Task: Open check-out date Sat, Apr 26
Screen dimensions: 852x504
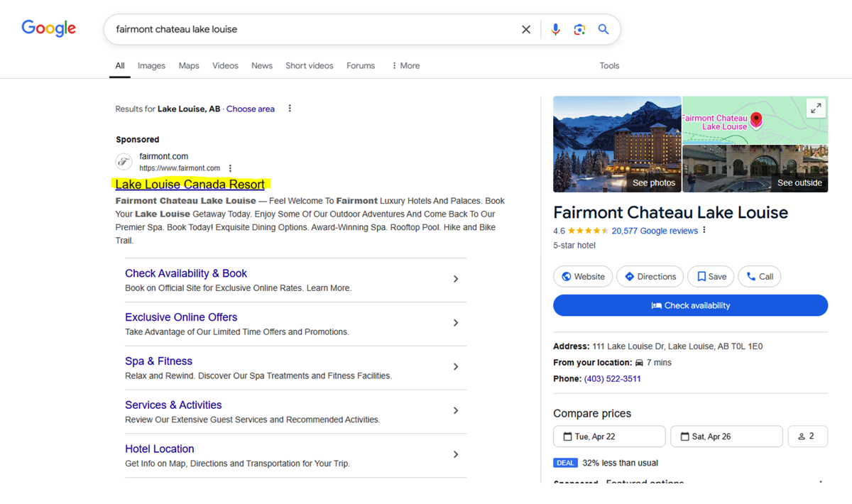Action: [x=726, y=437]
